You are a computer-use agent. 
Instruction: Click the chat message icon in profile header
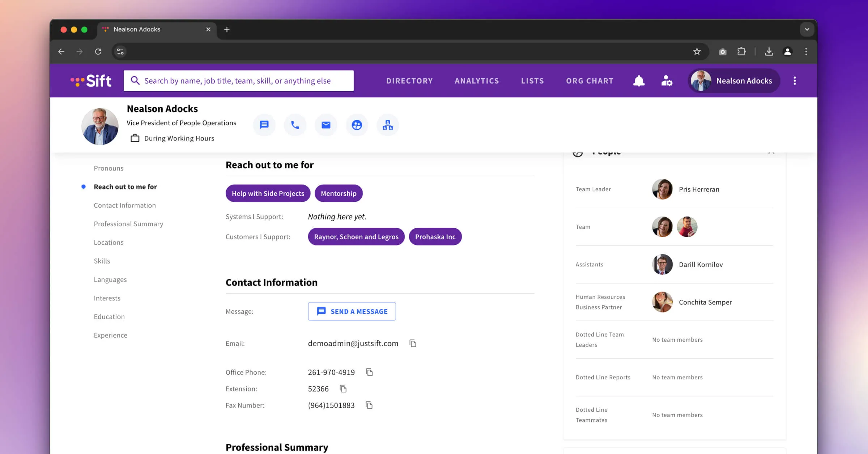[x=264, y=125]
